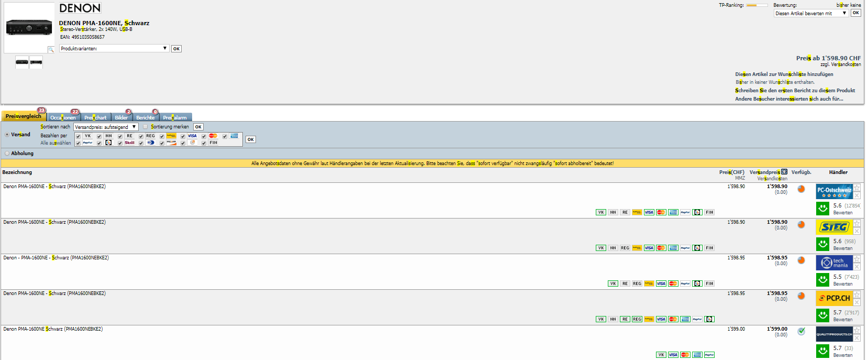Screen dimensions: 868x360
Task: Click OK next to Sortierung merken
Action: 198,127
